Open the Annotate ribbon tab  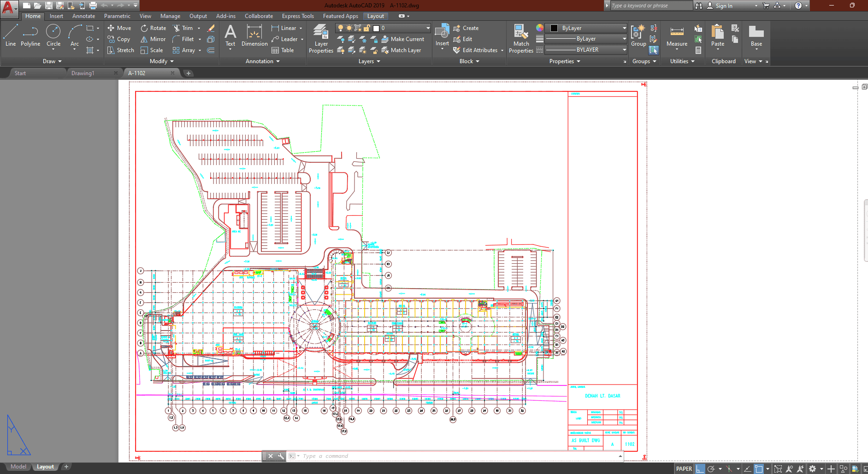click(83, 16)
